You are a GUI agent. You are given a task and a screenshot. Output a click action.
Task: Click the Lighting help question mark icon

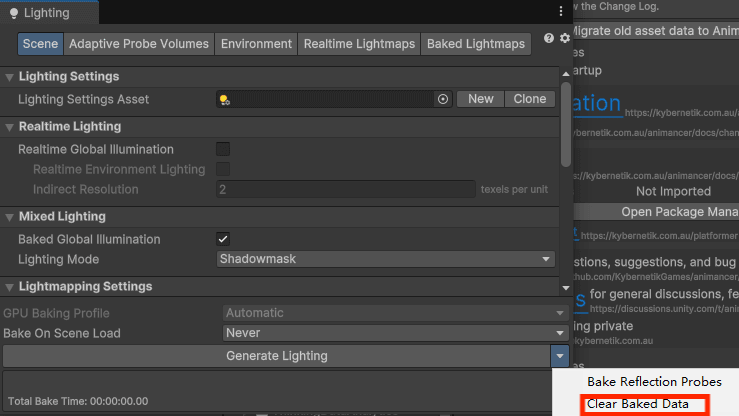pos(549,38)
